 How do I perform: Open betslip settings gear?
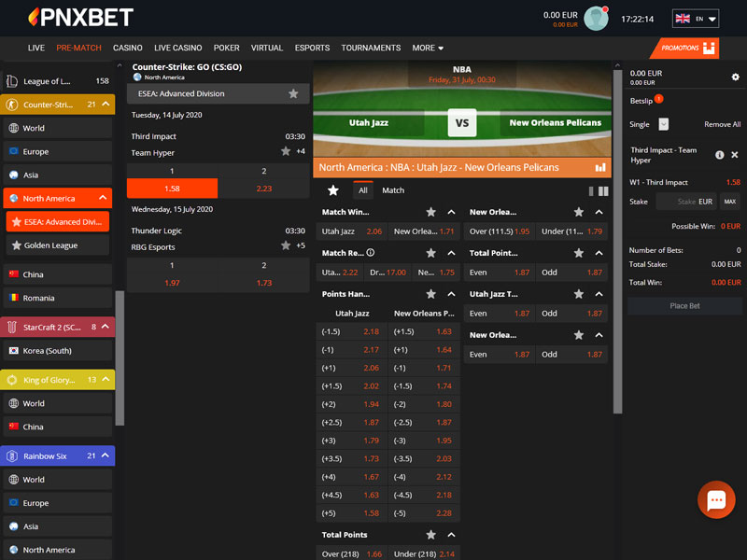coord(735,77)
